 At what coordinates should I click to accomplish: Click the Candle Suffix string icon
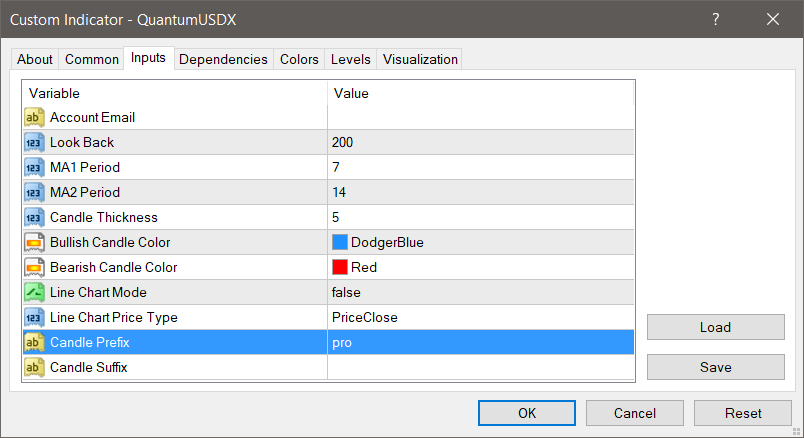tap(33, 367)
